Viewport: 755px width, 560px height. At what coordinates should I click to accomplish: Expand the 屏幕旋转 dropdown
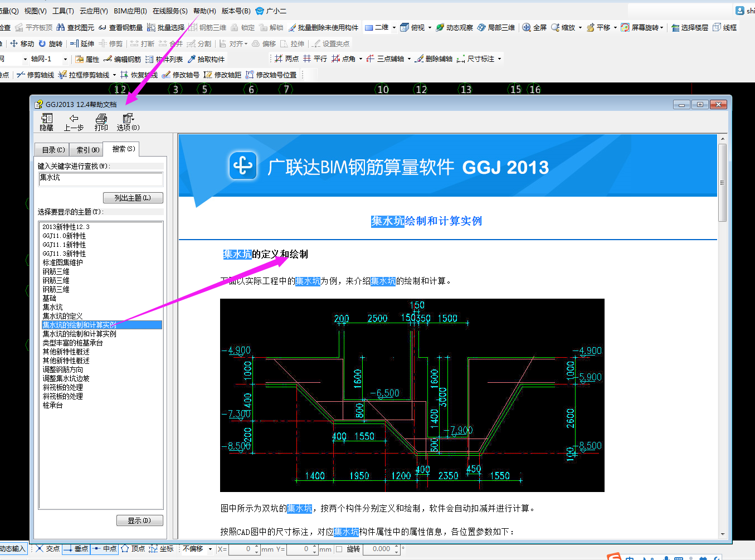click(x=661, y=27)
